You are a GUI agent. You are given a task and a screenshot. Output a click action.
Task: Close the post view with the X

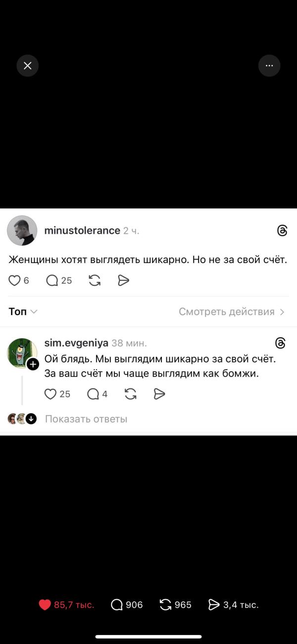27,65
